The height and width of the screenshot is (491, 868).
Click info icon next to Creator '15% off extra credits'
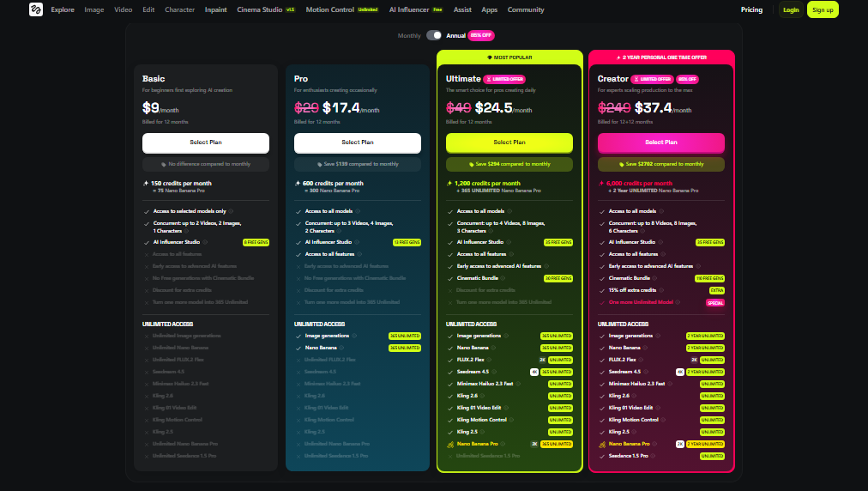coord(661,290)
